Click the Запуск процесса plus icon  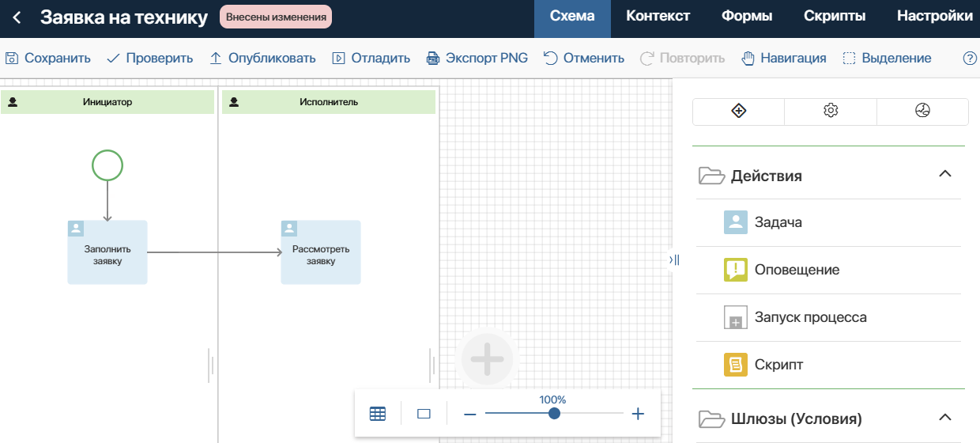pos(736,317)
